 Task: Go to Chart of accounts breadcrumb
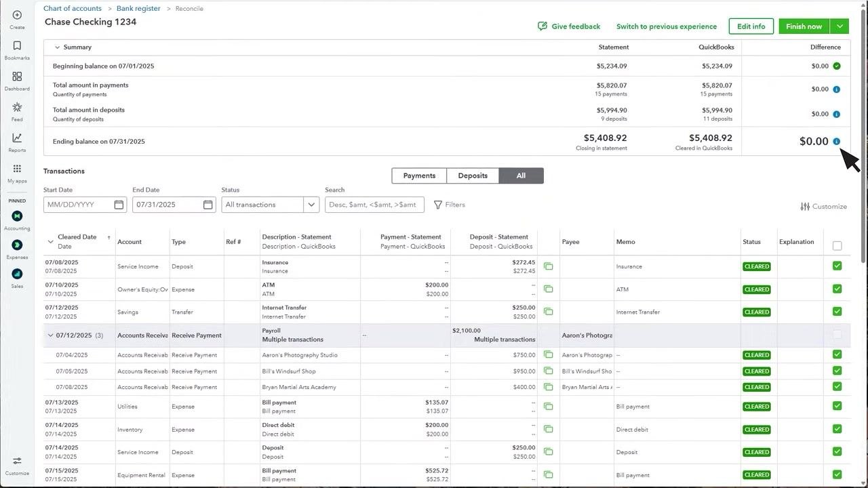click(73, 9)
